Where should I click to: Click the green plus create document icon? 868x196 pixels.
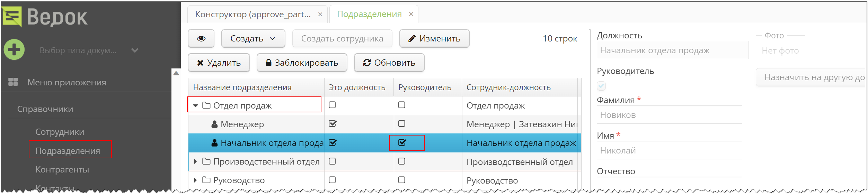click(14, 50)
